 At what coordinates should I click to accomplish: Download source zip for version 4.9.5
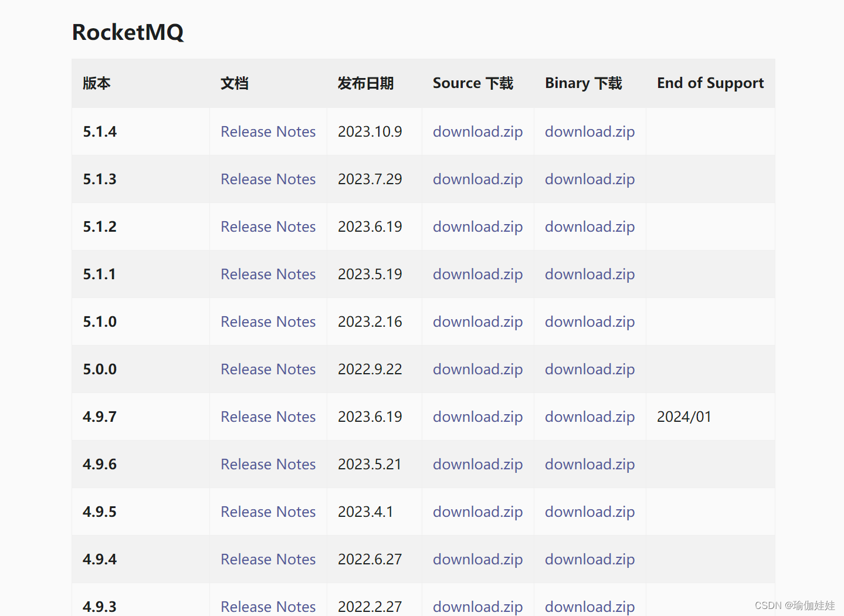(x=477, y=512)
